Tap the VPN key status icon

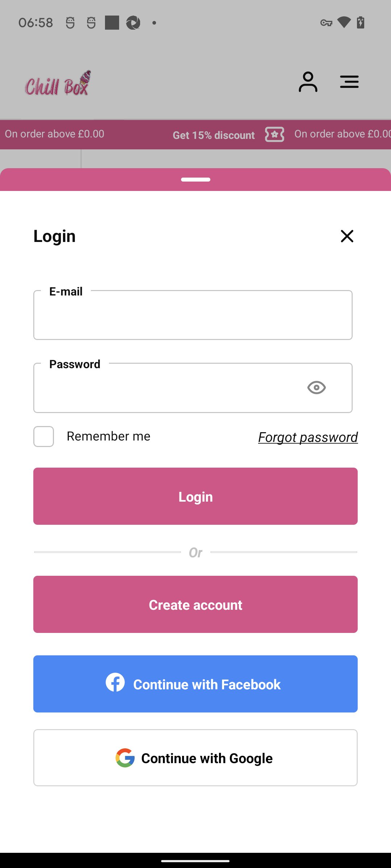[x=326, y=23]
